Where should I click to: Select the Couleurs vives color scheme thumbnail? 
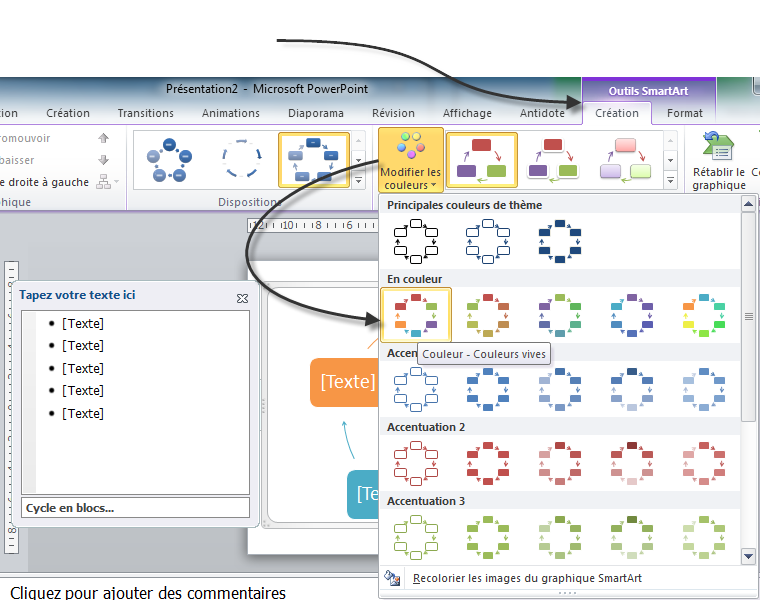(x=416, y=314)
